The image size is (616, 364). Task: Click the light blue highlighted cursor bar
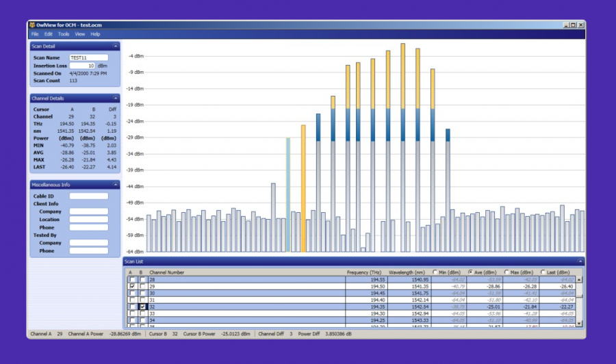(288, 195)
